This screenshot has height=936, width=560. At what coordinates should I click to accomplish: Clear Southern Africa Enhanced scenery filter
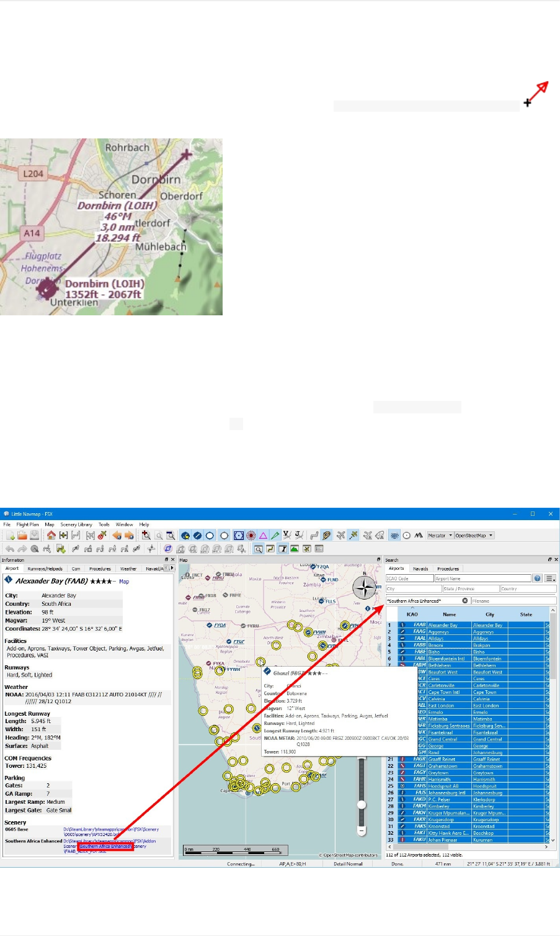pos(465,601)
